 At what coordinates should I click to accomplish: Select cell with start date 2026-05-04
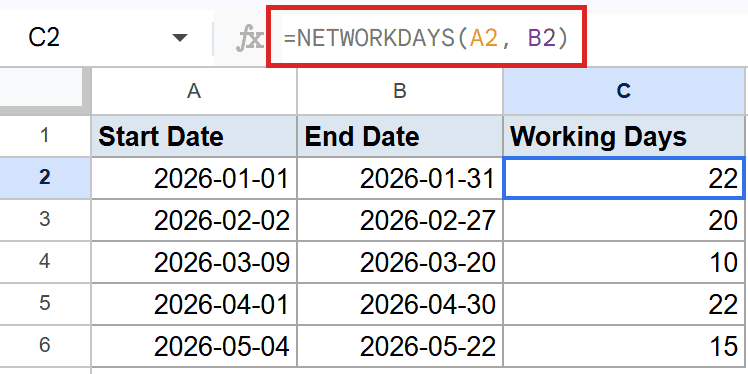pyautogui.click(x=194, y=345)
